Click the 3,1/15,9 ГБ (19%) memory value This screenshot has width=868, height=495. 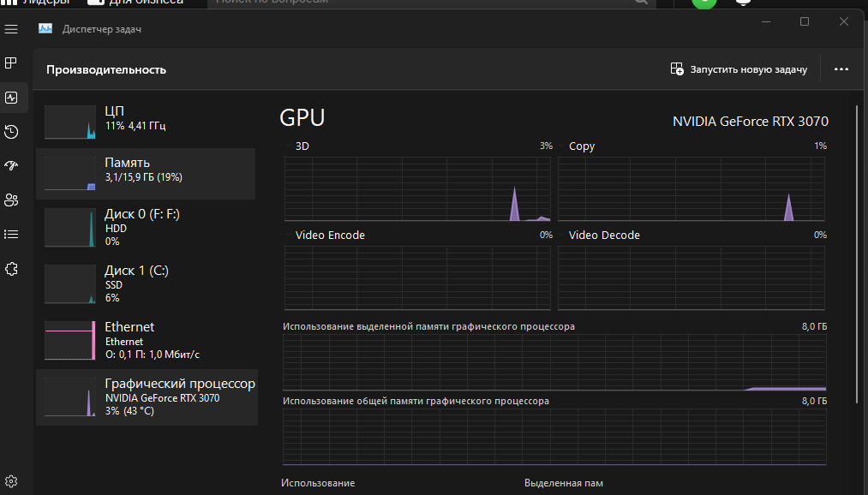tap(144, 177)
